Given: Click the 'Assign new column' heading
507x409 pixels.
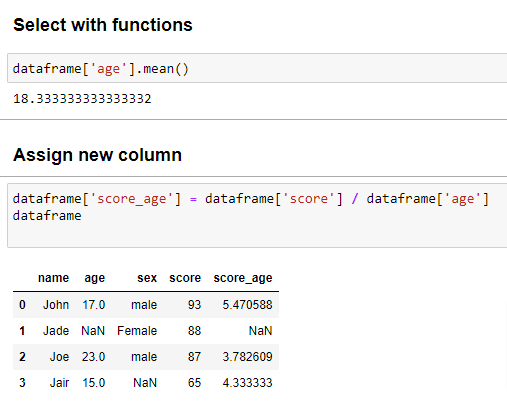Looking at the screenshot, I should coord(97,155).
